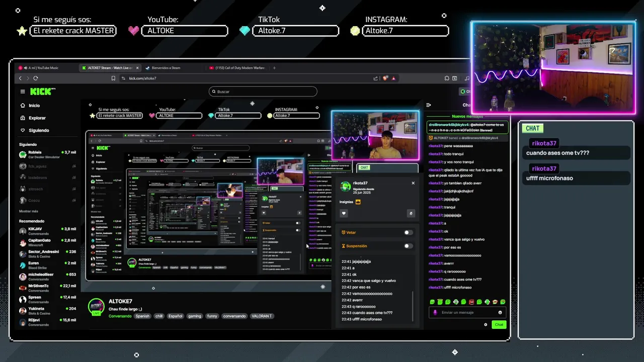
Task: Click the Inicio home icon in the sidebar
Action: (x=23, y=106)
